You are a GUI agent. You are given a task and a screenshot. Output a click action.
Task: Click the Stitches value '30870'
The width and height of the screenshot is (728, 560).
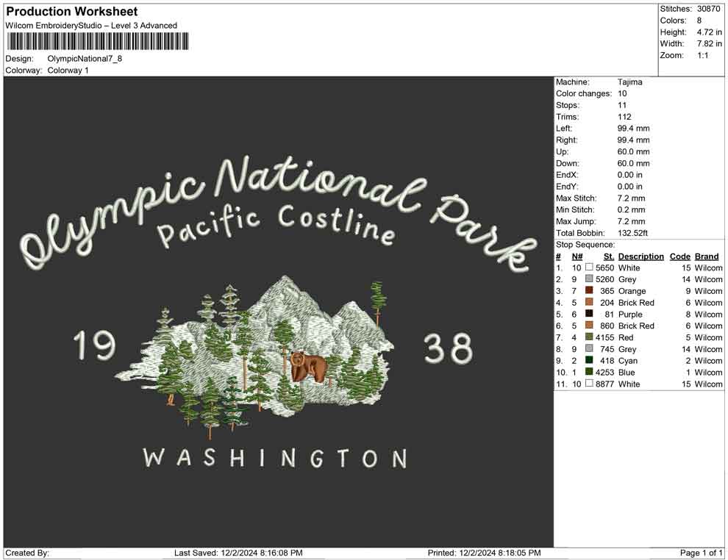point(708,9)
